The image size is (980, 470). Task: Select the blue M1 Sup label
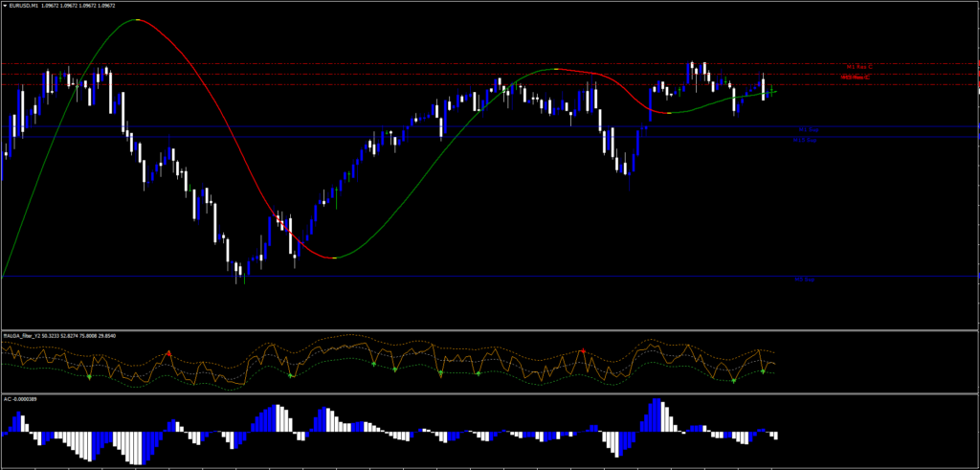click(x=809, y=130)
